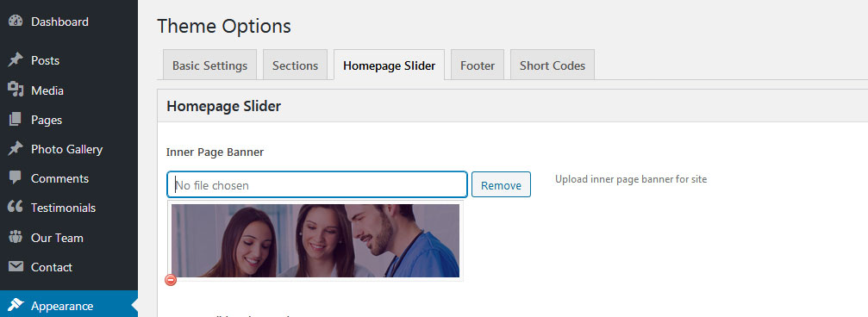Click the Media library icon
The width and height of the screenshot is (868, 317).
(x=16, y=90)
